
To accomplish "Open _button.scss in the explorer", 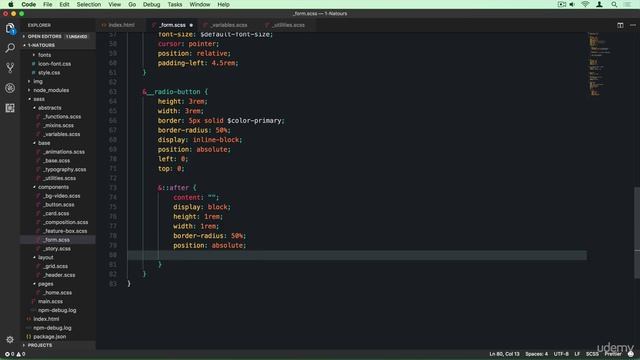I will coord(59,205).
